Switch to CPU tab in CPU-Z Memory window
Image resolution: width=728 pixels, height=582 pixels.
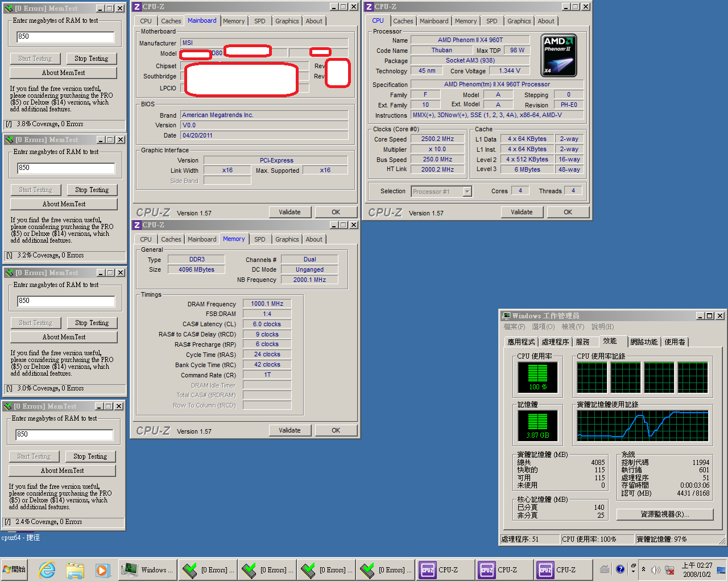tap(146, 239)
